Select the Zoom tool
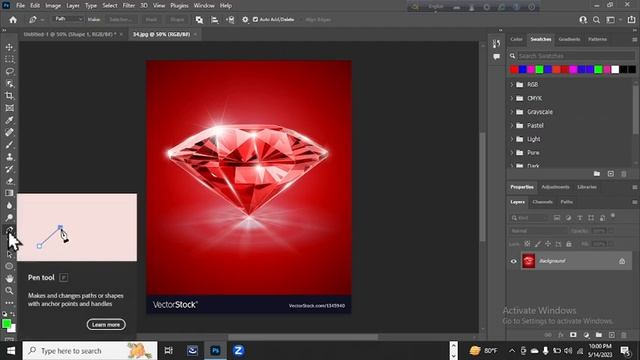Screen dimensions: 640x360 point(9,291)
